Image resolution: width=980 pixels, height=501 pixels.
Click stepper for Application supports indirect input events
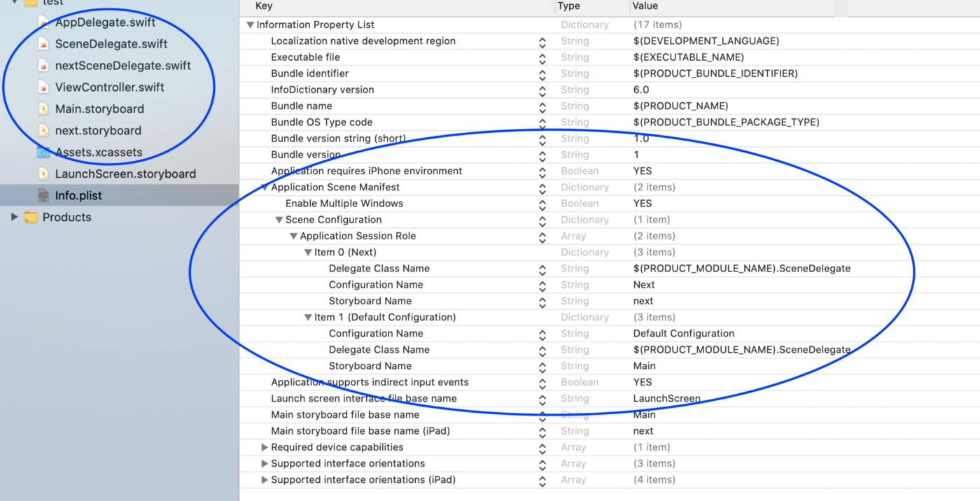pos(542,383)
